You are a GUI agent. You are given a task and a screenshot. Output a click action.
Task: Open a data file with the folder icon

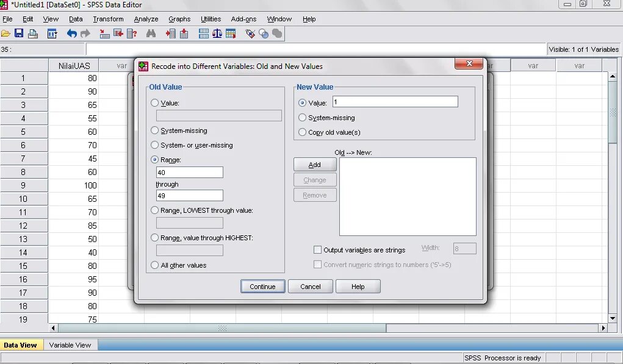pos(5,34)
